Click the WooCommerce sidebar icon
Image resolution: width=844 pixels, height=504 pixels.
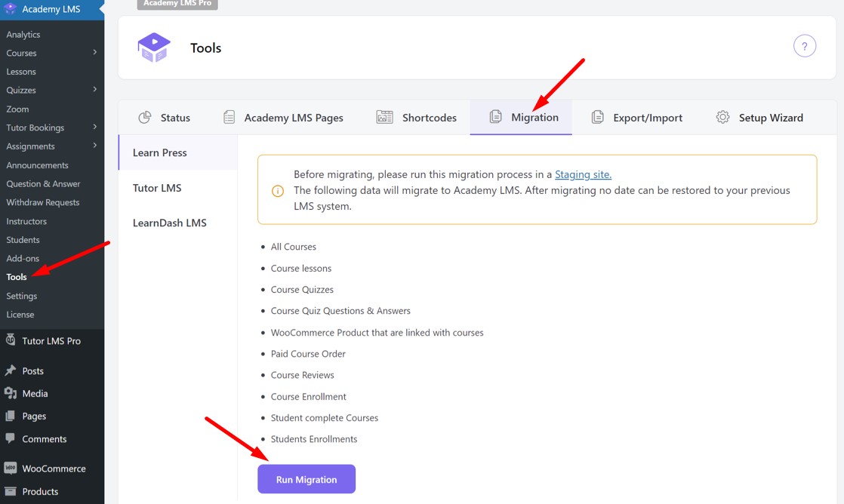tap(11, 468)
